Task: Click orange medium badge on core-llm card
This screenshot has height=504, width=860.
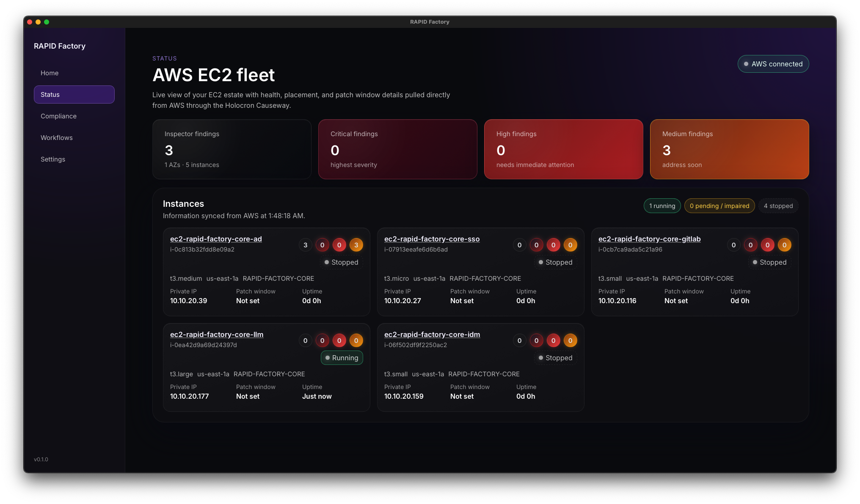Action: [x=356, y=341]
